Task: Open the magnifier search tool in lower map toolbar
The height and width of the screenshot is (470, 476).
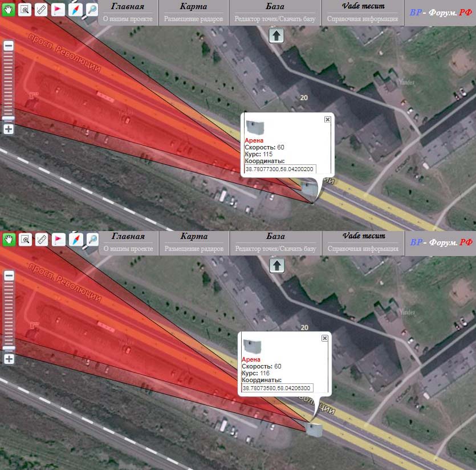Action: click(92, 240)
